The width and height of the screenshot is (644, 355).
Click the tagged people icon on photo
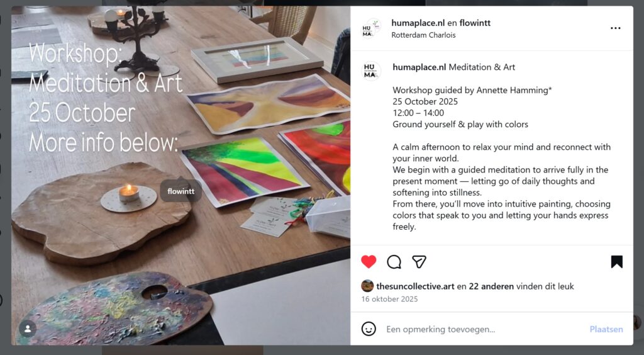pos(28,329)
